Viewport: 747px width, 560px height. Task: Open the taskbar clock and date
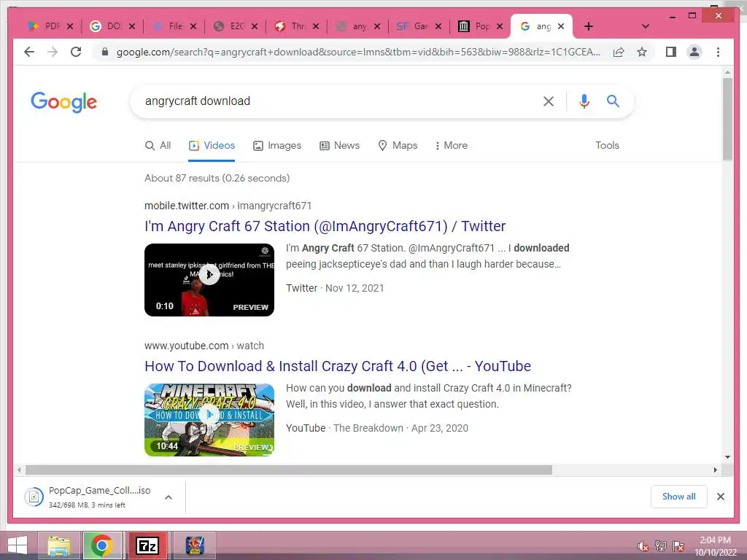[715, 546]
